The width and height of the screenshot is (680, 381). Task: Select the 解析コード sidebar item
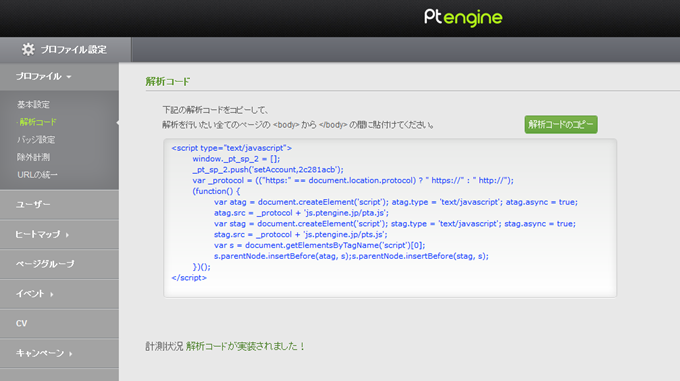point(37,122)
